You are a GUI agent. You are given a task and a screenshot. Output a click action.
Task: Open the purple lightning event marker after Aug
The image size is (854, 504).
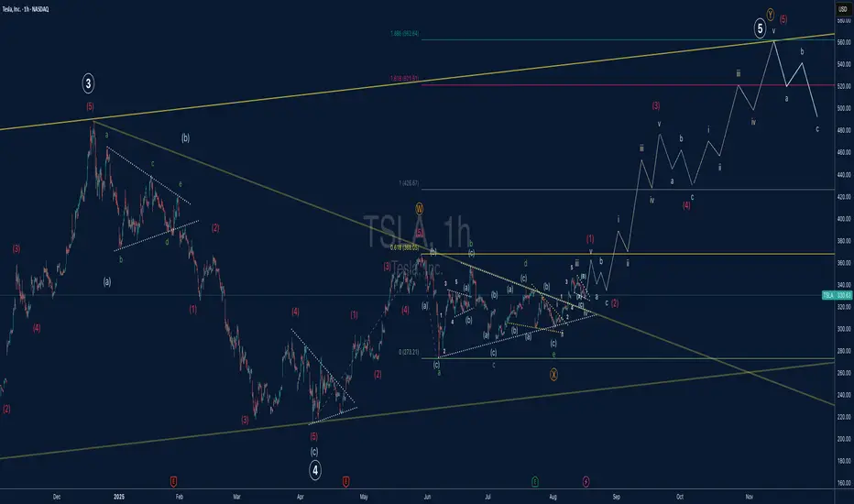pyautogui.click(x=586, y=482)
